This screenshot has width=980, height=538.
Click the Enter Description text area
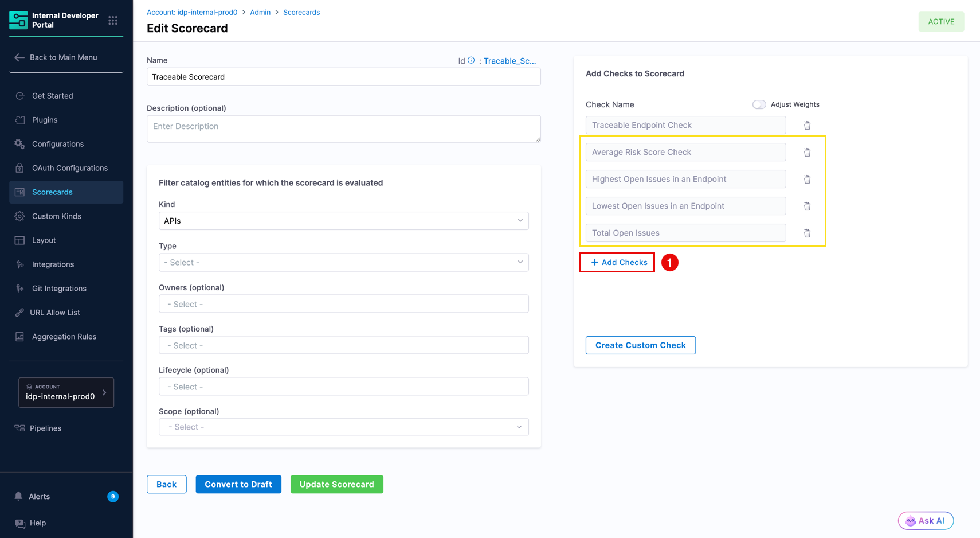(x=344, y=129)
